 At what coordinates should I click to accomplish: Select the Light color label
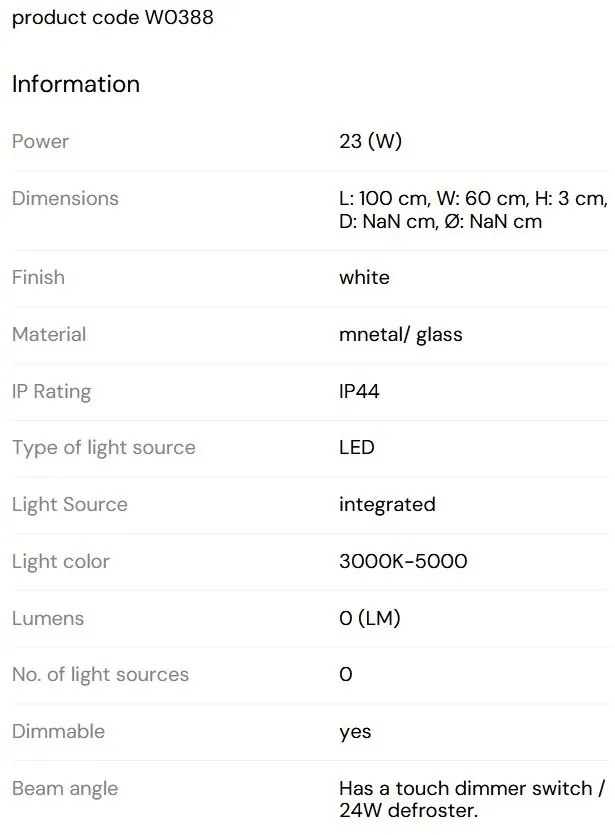point(61,562)
